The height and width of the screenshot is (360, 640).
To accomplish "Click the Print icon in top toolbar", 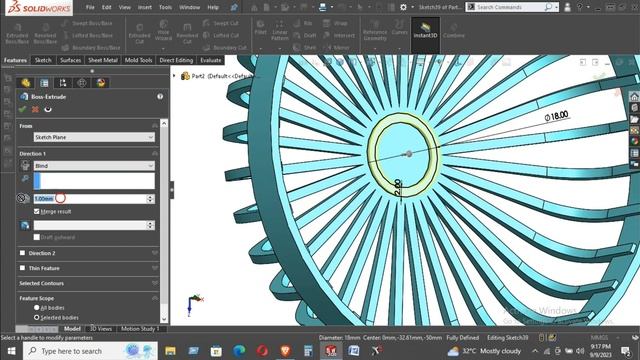I will coord(322,7).
